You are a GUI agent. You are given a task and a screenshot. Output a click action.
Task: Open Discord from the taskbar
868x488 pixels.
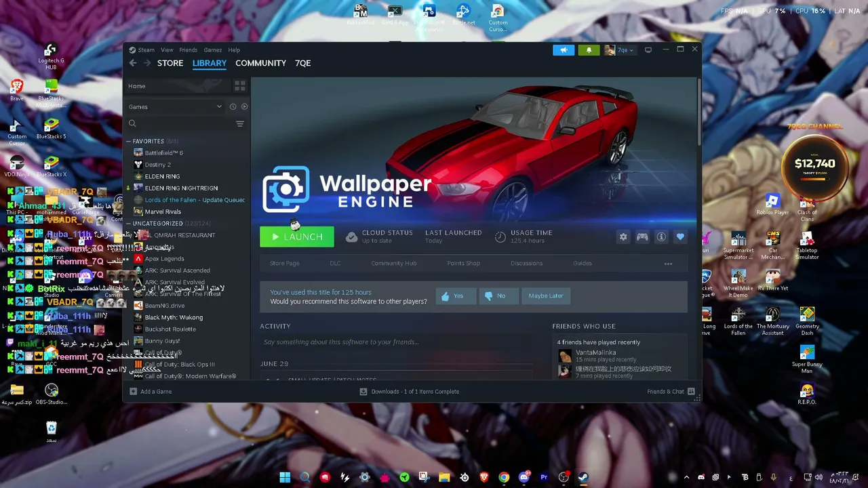point(524,478)
